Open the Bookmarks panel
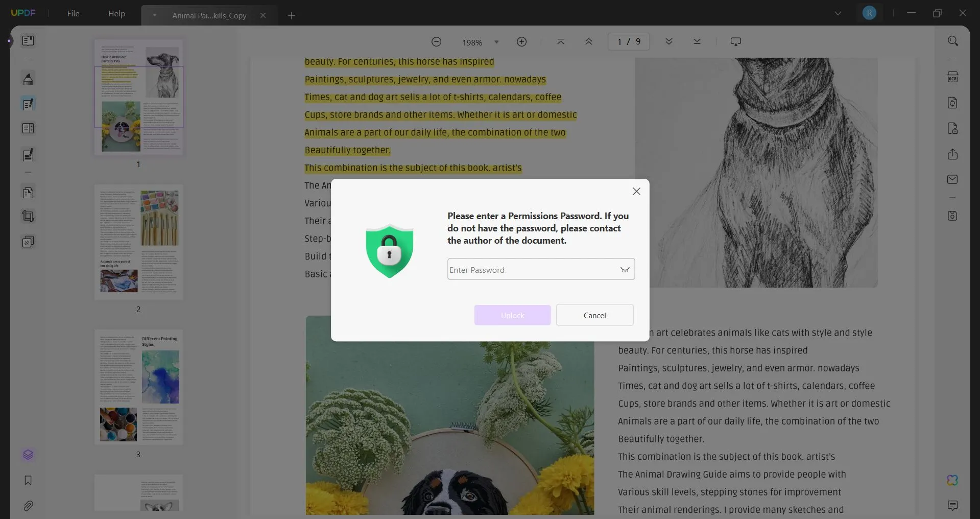The width and height of the screenshot is (980, 519). tap(28, 480)
